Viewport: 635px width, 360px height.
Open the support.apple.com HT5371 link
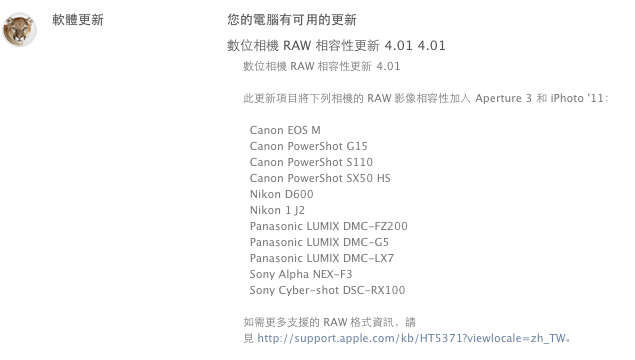411,338
